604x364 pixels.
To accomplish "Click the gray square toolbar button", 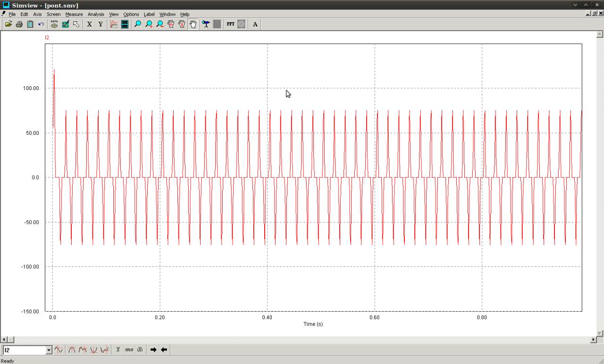I will [217, 24].
